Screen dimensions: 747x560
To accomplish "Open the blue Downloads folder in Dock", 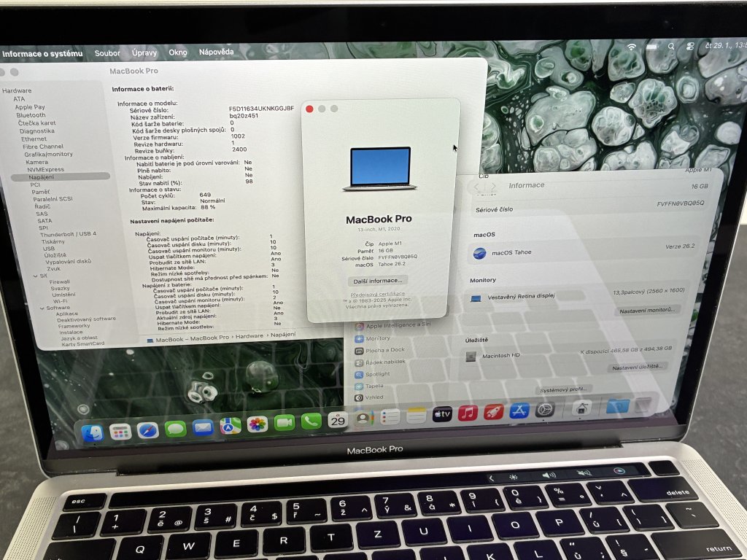I will point(617,406).
